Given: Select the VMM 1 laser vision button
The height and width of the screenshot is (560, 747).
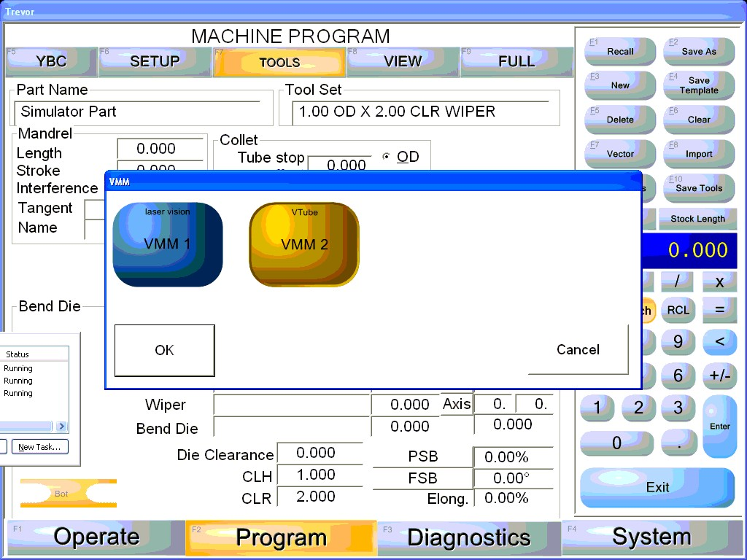Looking at the screenshot, I should (x=168, y=244).
